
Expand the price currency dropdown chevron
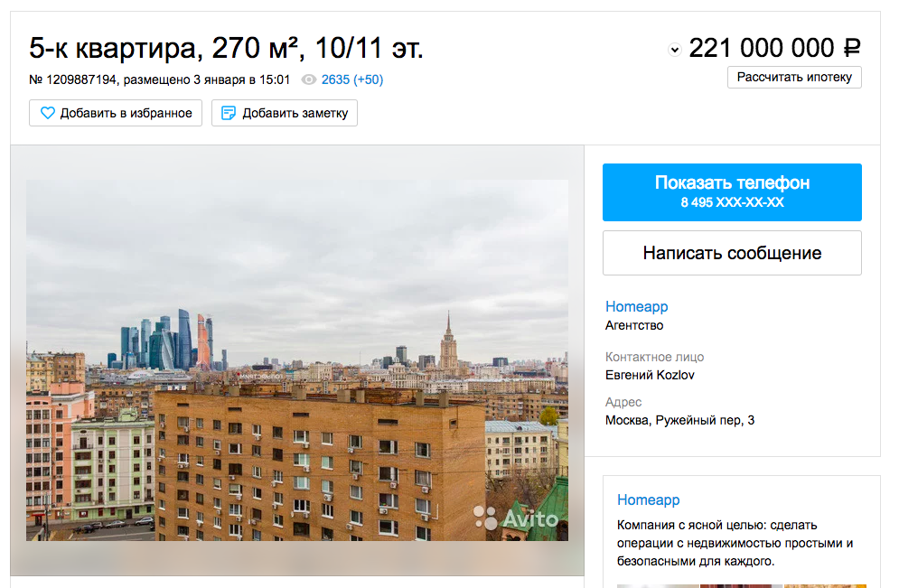pyautogui.click(x=675, y=50)
